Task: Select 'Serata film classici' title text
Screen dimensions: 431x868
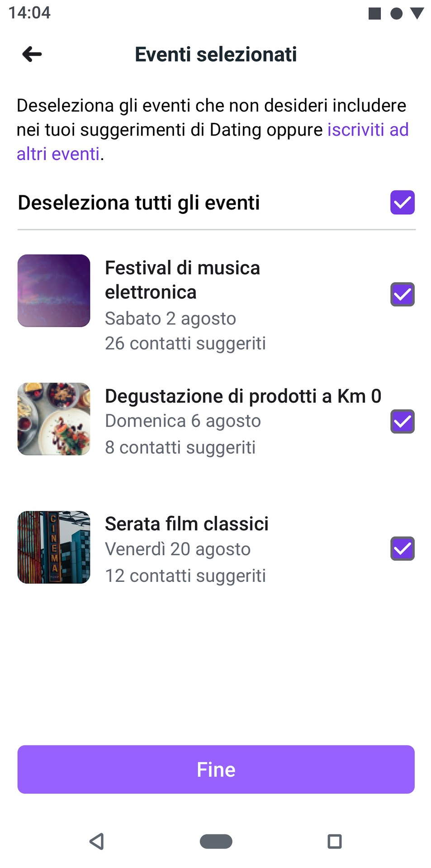Action: (186, 524)
